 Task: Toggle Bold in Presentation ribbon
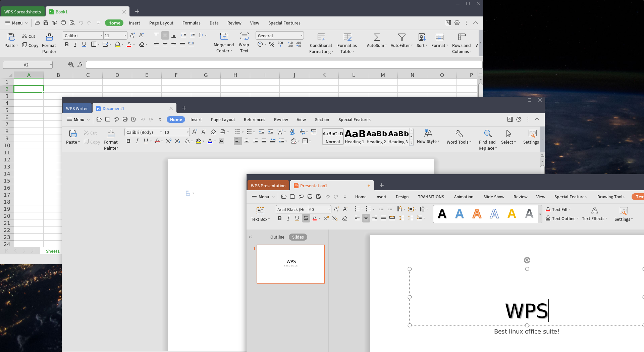[x=280, y=218]
